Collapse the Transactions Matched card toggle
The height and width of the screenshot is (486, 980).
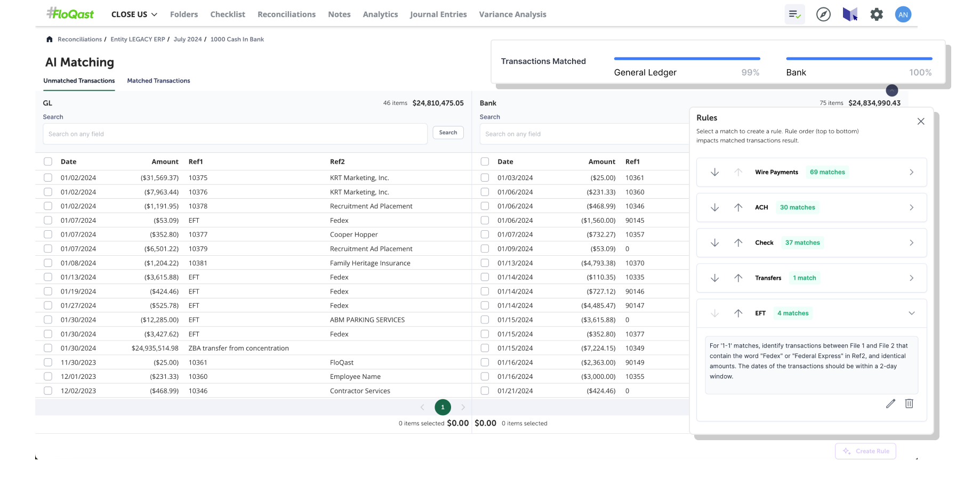click(891, 90)
